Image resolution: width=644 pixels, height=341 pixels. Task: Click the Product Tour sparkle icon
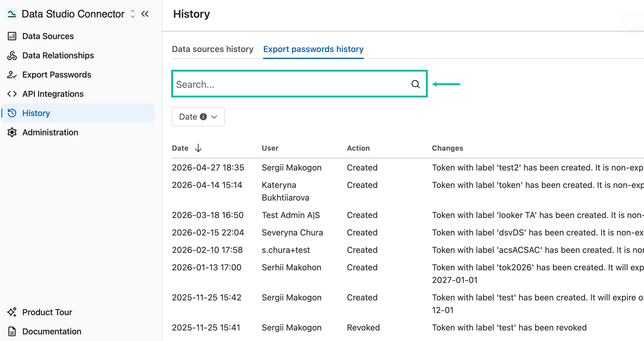pos(12,312)
